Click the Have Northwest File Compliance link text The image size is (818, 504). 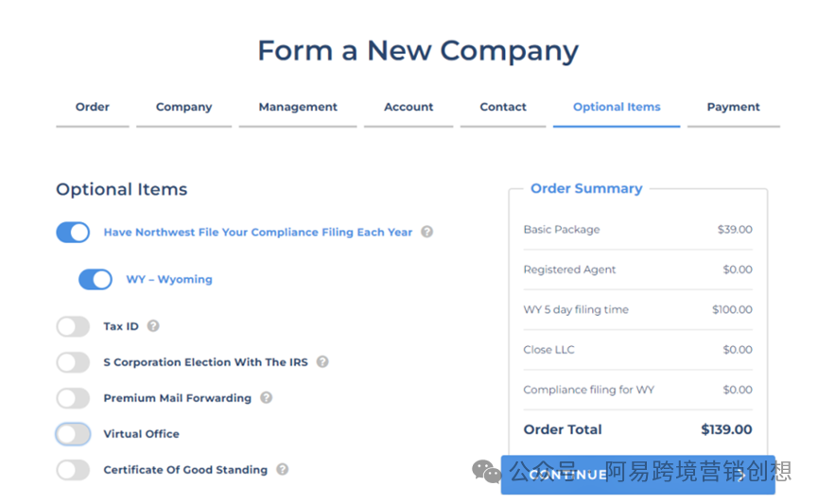(258, 233)
